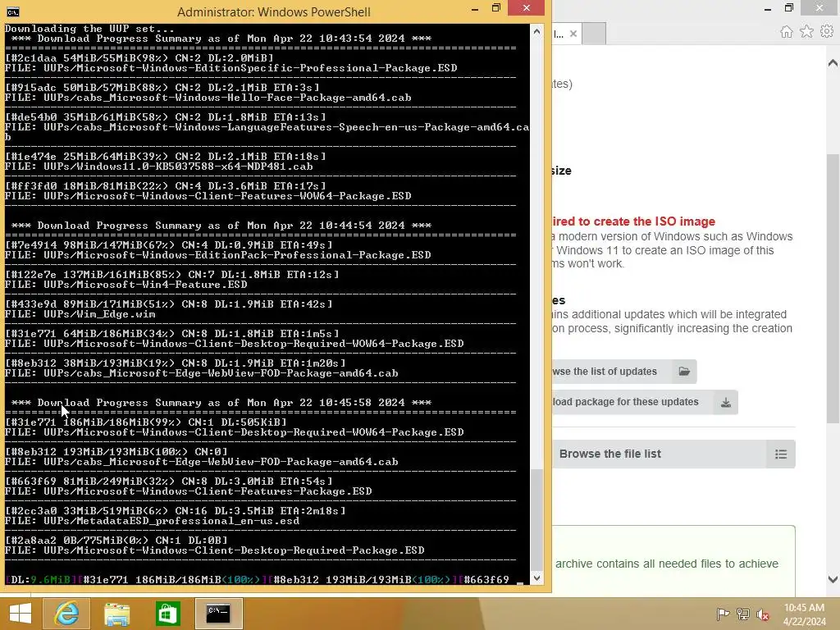Click the 10:44:54 progress summary header
Screen dimensions: 840x630
coord(221,225)
